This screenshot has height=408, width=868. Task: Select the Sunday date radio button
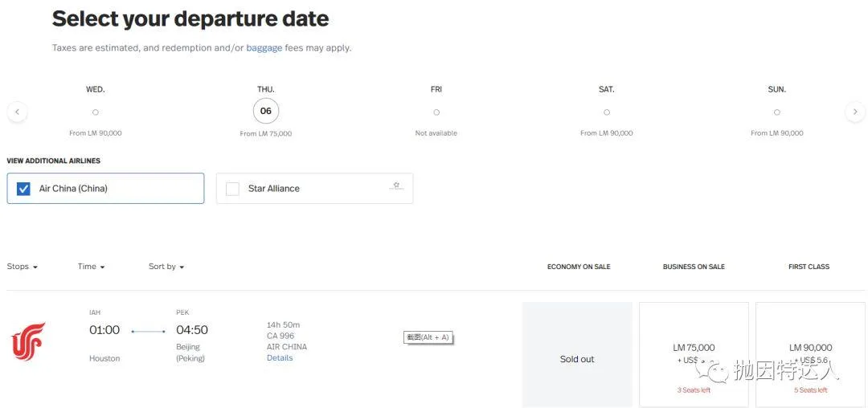pos(776,112)
